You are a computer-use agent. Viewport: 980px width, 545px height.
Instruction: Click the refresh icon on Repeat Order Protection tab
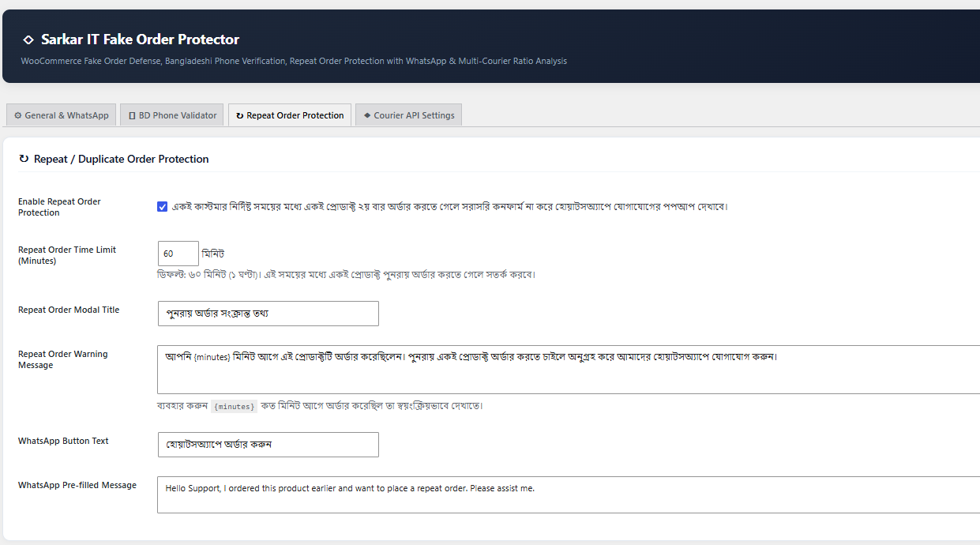click(x=240, y=115)
